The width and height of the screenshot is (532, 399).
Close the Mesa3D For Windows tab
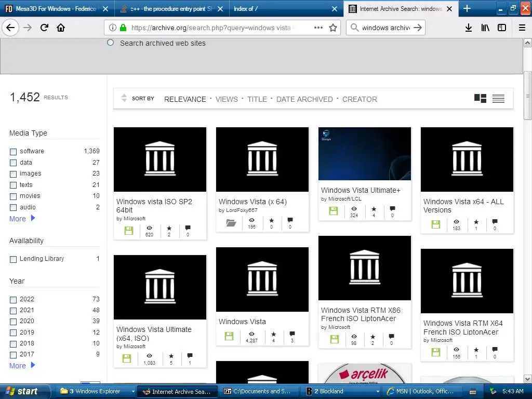point(105,9)
